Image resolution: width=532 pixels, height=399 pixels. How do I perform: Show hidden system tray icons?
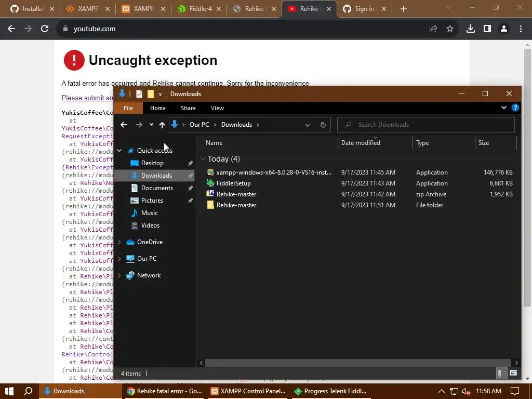pos(441,391)
